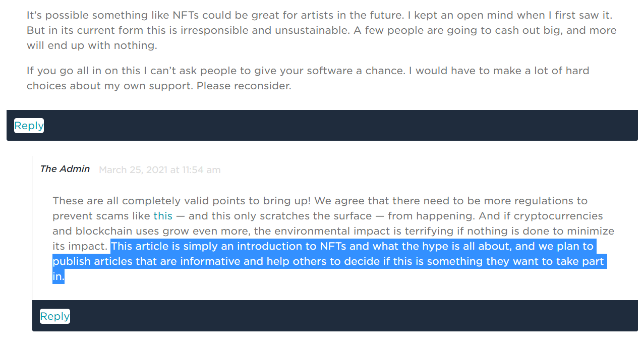Click The Admin author name
Viewport: 644px width, 343px height.
point(65,169)
